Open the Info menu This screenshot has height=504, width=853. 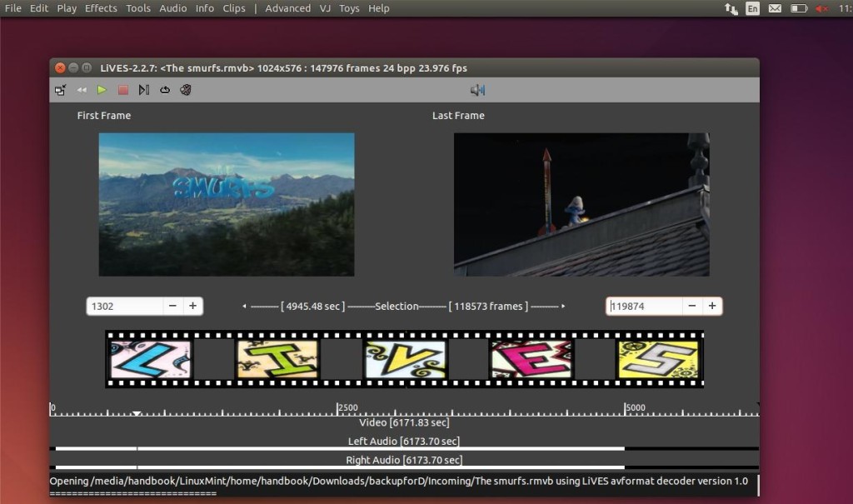coord(205,8)
